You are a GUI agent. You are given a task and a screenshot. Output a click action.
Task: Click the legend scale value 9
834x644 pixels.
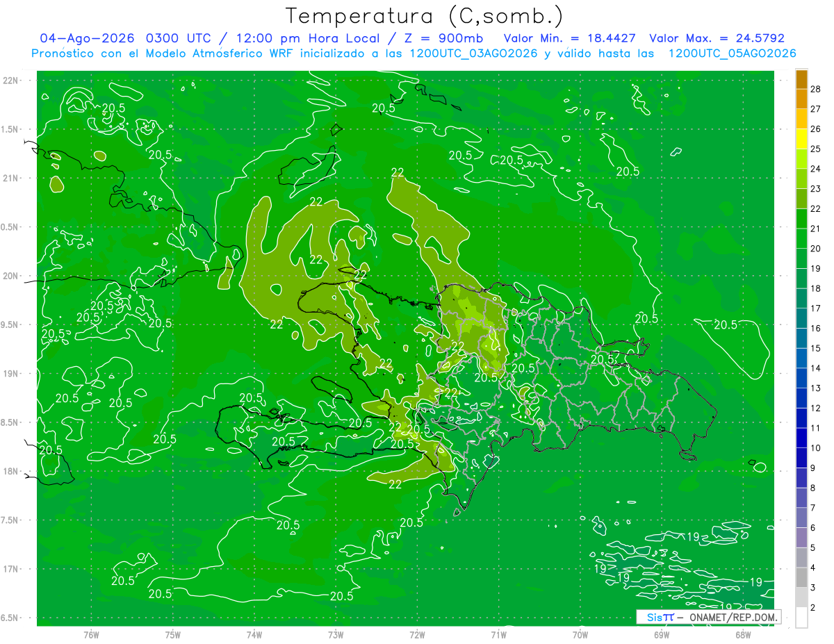point(814,468)
